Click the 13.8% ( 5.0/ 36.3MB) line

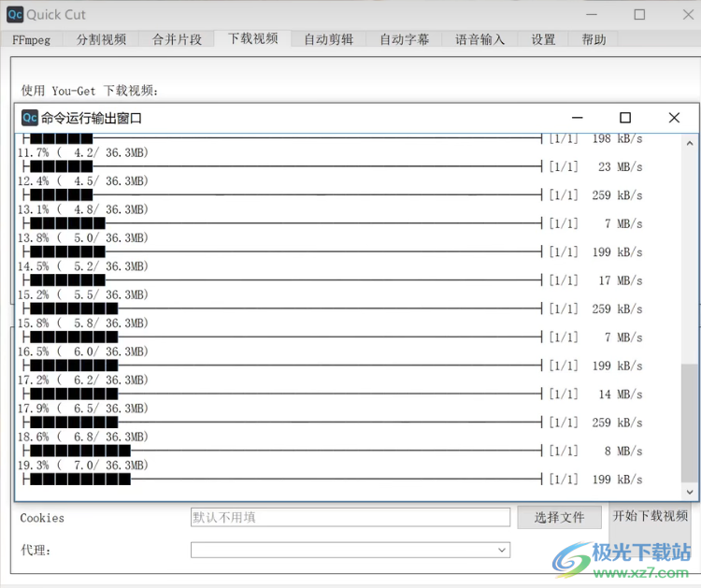(x=82, y=237)
